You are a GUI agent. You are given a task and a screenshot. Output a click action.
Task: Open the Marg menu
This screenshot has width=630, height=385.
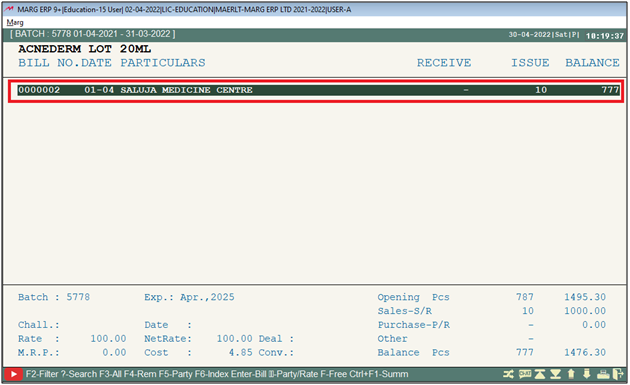tap(15, 23)
